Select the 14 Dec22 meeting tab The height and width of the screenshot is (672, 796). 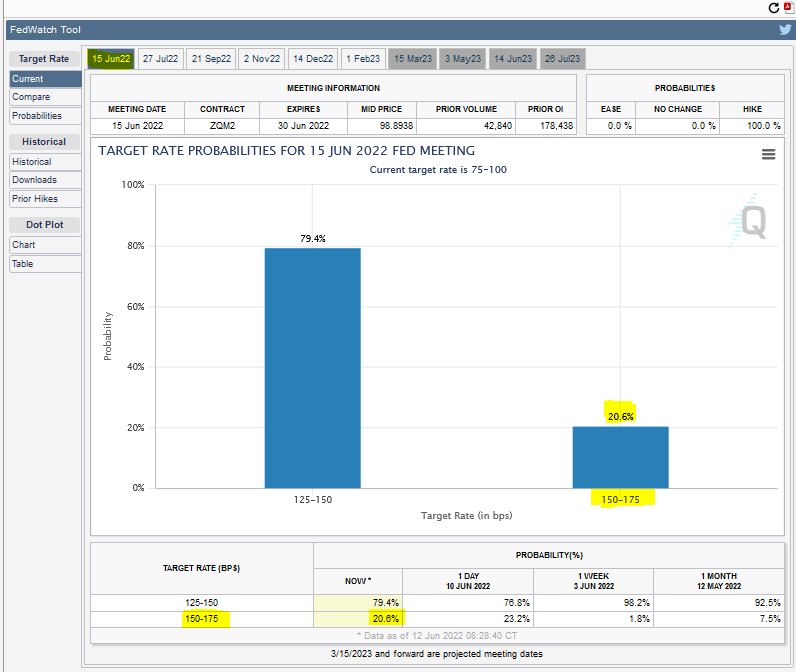coord(313,59)
